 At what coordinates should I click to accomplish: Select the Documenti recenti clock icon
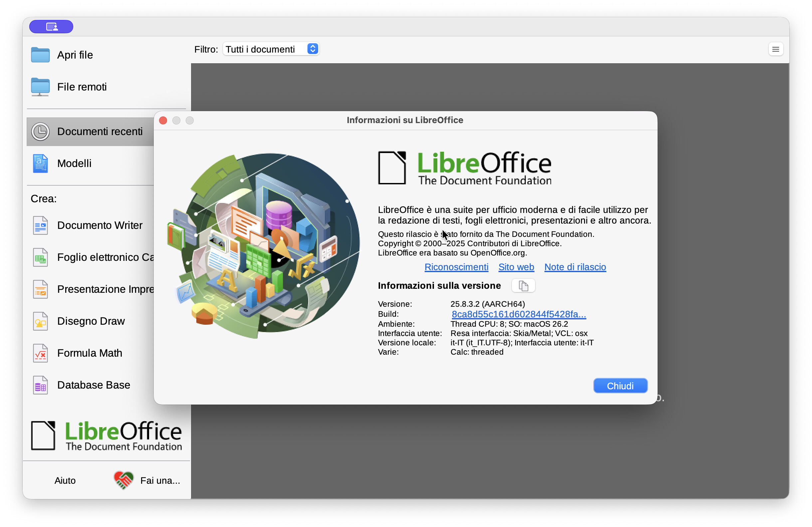[40, 132]
